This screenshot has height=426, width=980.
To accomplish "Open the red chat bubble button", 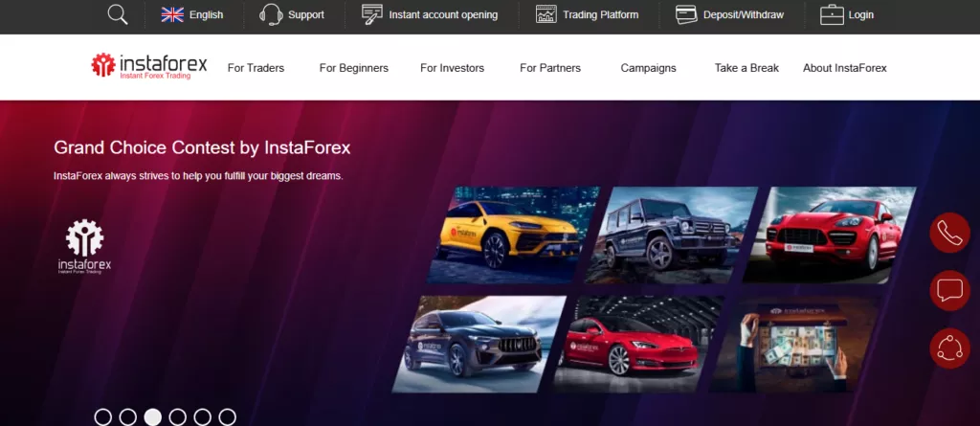I will point(949,291).
